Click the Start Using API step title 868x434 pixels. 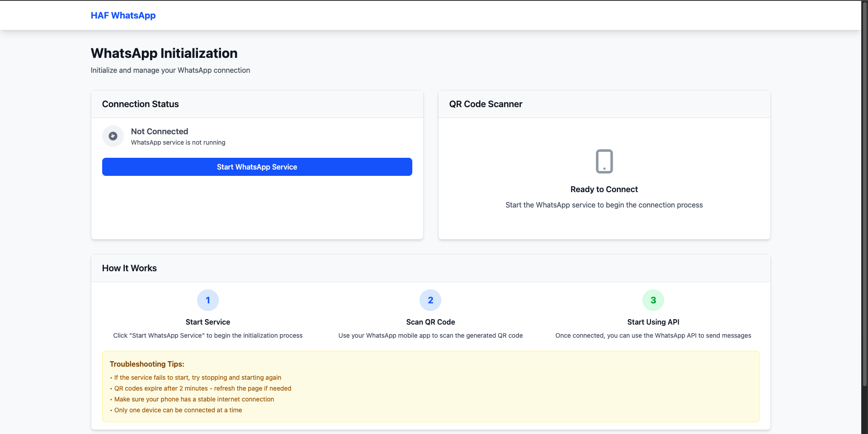(653, 322)
